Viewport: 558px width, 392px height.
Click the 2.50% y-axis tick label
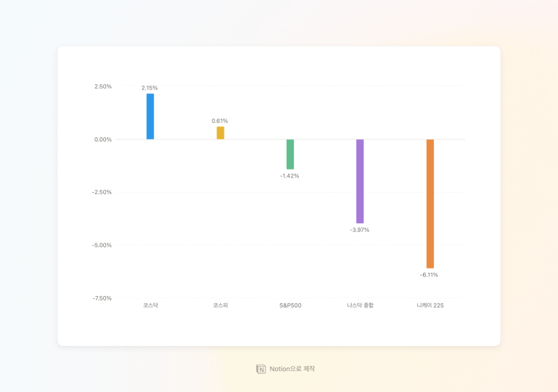click(103, 87)
